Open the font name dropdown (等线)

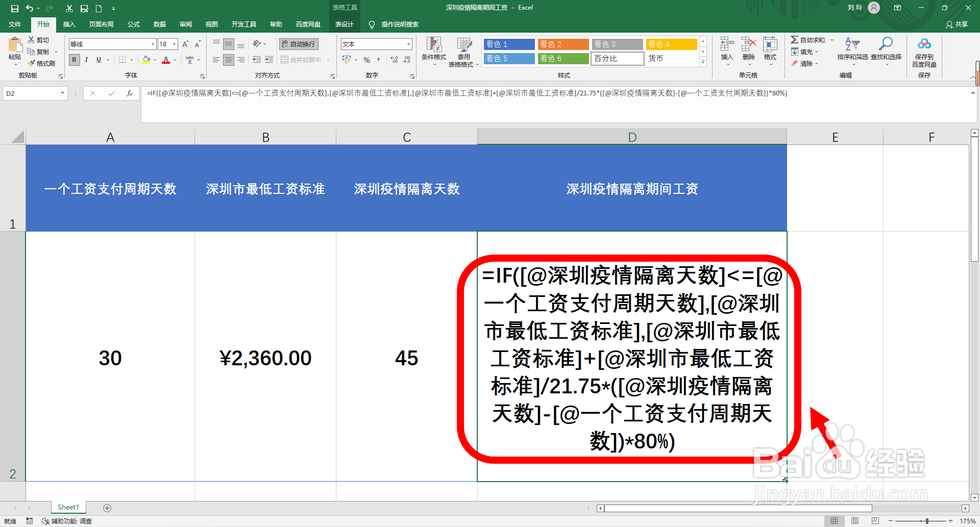point(153,44)
